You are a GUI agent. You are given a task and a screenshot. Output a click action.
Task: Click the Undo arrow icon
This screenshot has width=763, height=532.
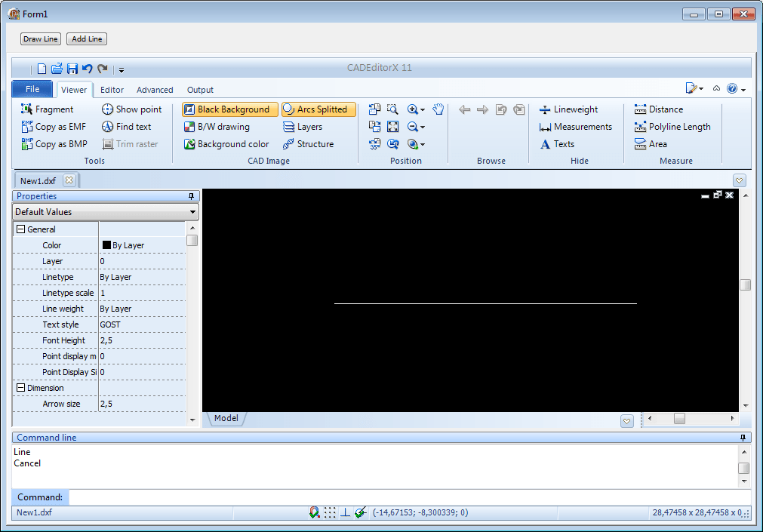(x=88, y=69)
